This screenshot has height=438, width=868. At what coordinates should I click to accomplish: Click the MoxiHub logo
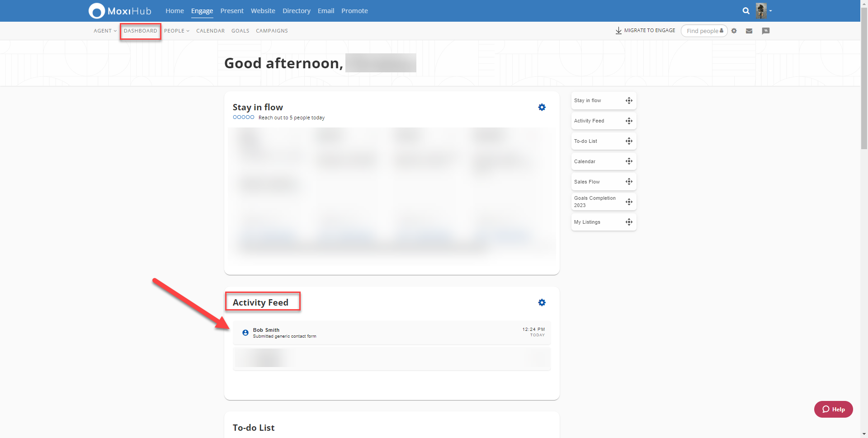pyautogui.click(x=120, y=11)
